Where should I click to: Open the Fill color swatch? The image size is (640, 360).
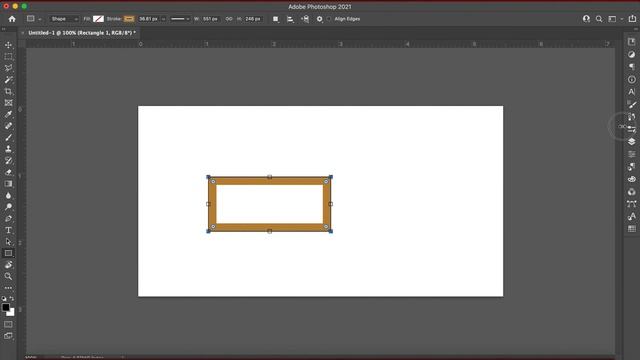point(98,19)
